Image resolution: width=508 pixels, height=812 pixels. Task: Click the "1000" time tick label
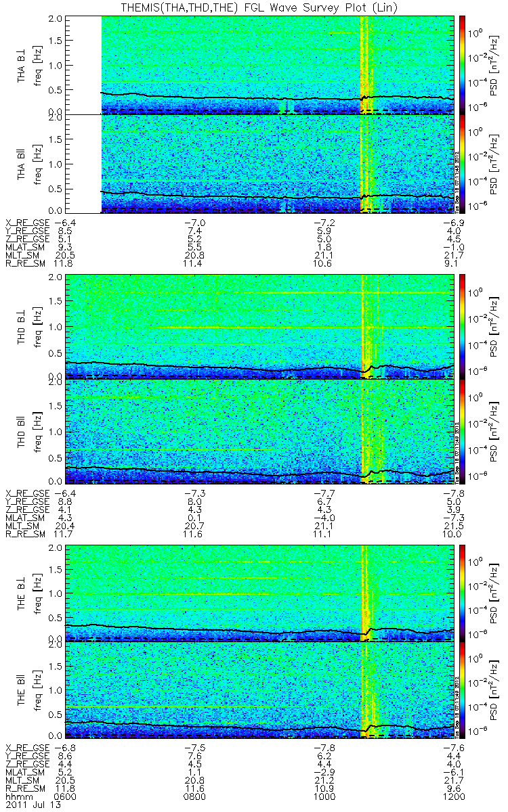click(x=324, y=796)
